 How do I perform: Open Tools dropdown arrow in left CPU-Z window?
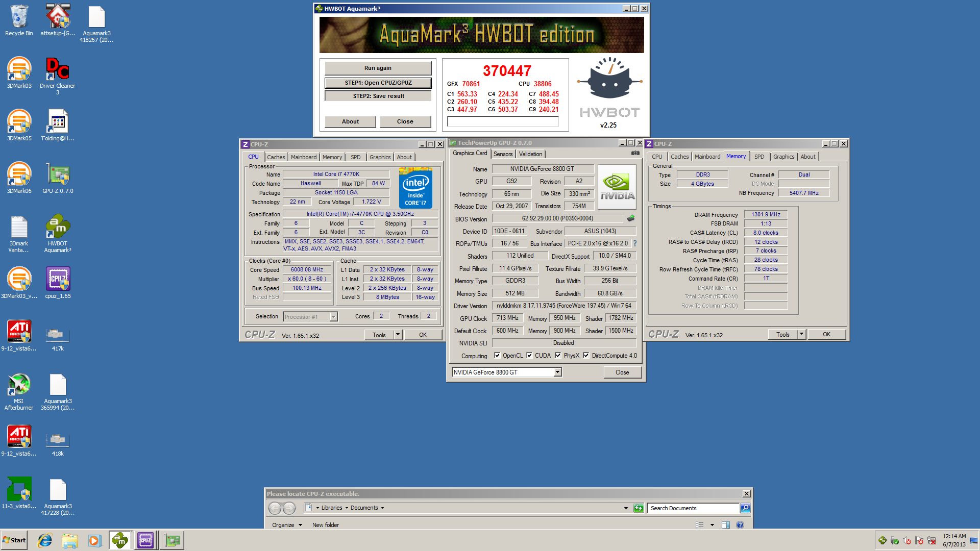(x=398, y=335)
